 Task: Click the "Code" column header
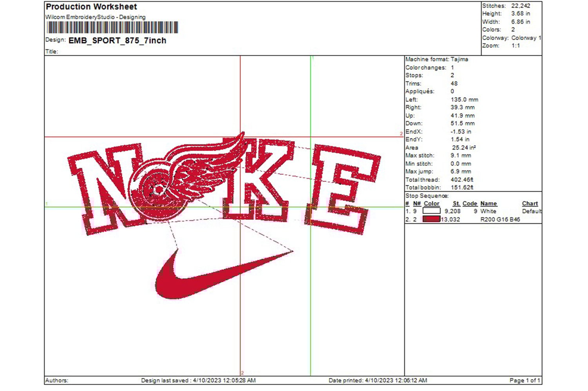tap(470, 204)
